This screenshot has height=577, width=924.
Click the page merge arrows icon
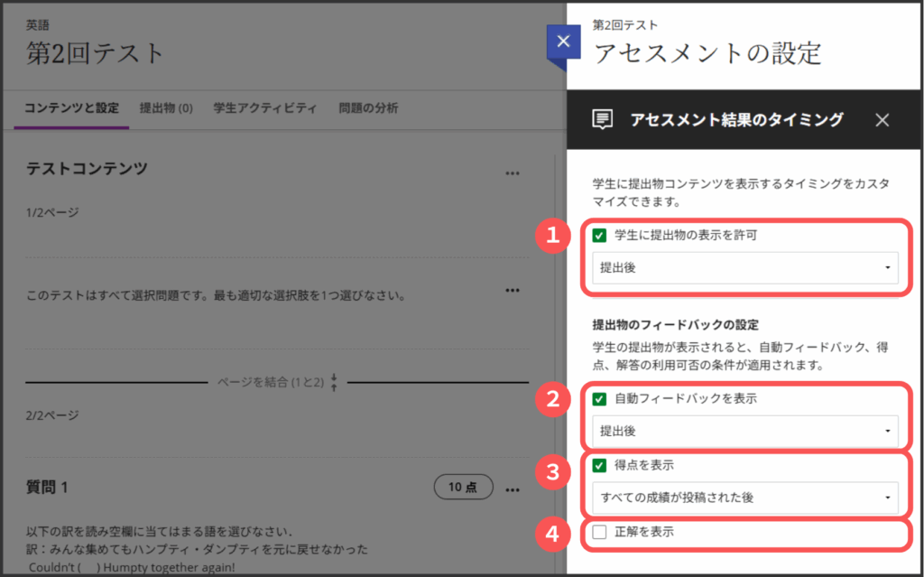coord(334,382)
